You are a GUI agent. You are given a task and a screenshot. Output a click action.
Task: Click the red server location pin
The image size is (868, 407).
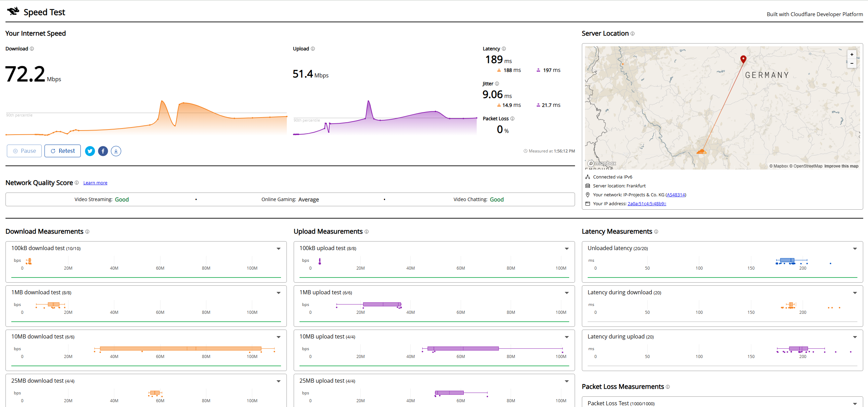pos(743,59)
